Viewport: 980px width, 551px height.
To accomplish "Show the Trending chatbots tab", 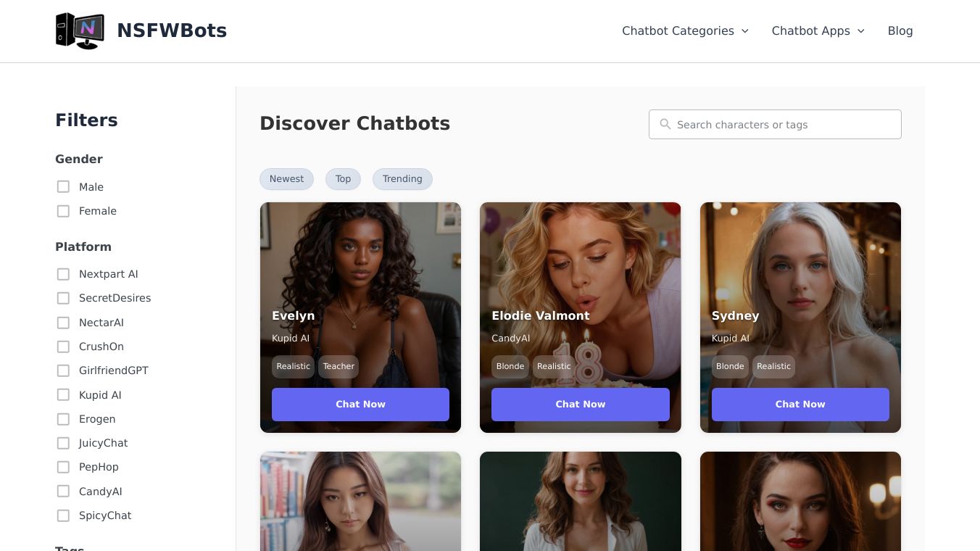I will (x=402, y=179).
